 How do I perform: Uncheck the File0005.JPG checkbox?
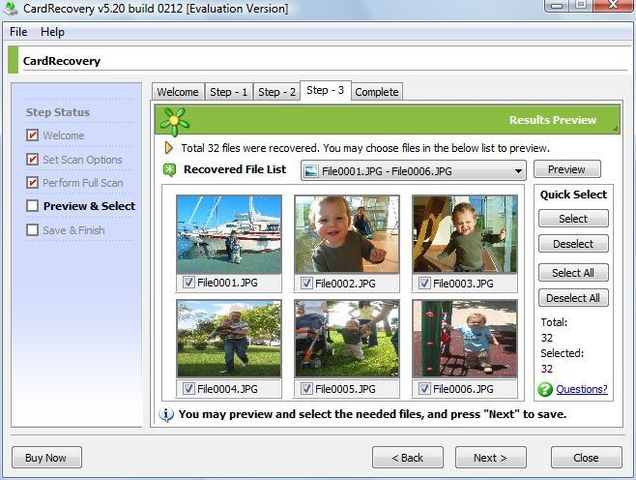click(x=307, y=389)
